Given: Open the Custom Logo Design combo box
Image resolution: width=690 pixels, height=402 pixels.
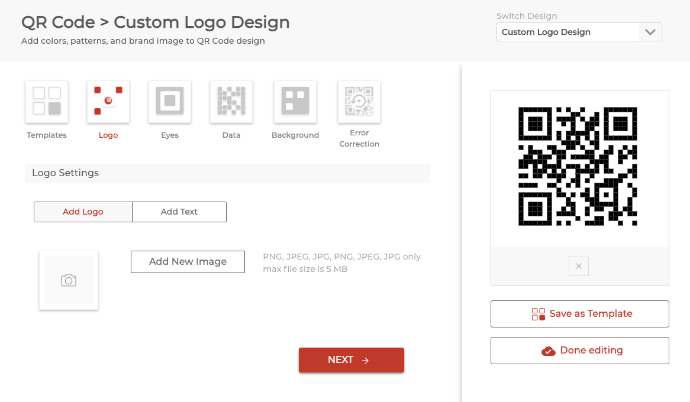Looking at the screenshot, I should 579,32.
